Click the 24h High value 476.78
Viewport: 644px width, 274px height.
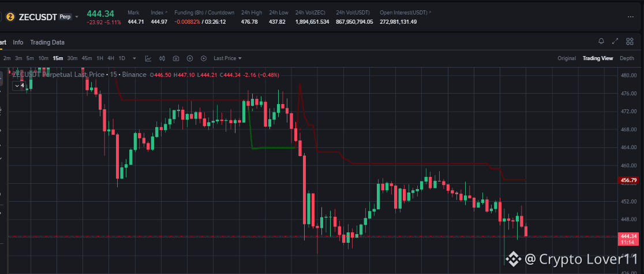click(249, 22)
